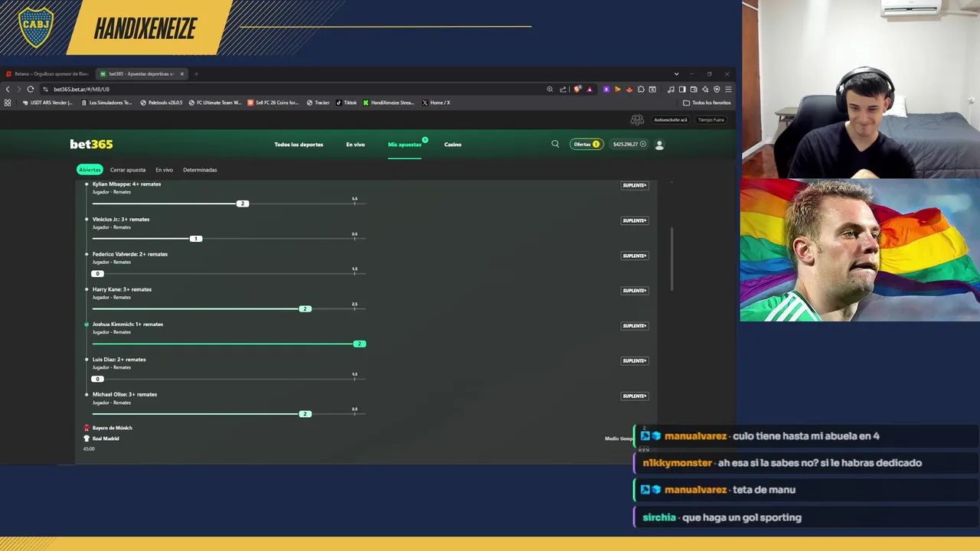Image resolution: width=980 pixels, height=551 pixels.
Task: Select the Abiertas bets tab
Action: click(x=90, y=170)
